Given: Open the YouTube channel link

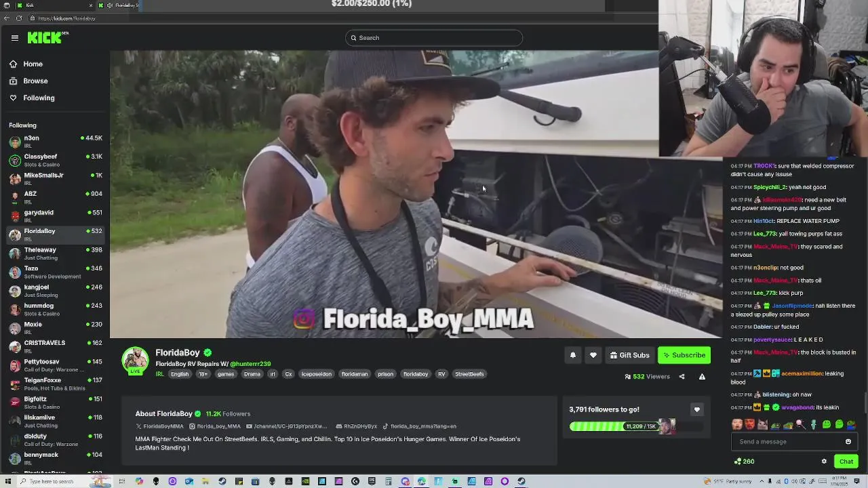Looking at the screenshot, I should [x=287, y=426].
